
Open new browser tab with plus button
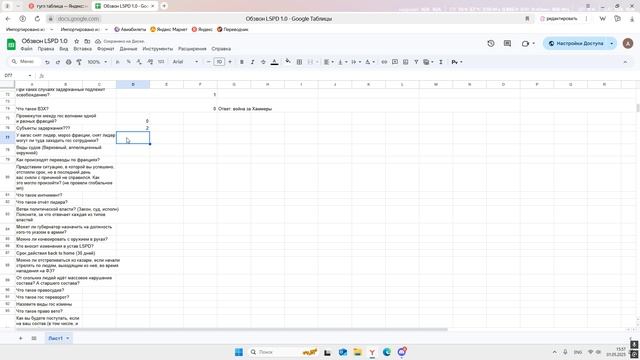pyautogui.click(x=164, y=6)
